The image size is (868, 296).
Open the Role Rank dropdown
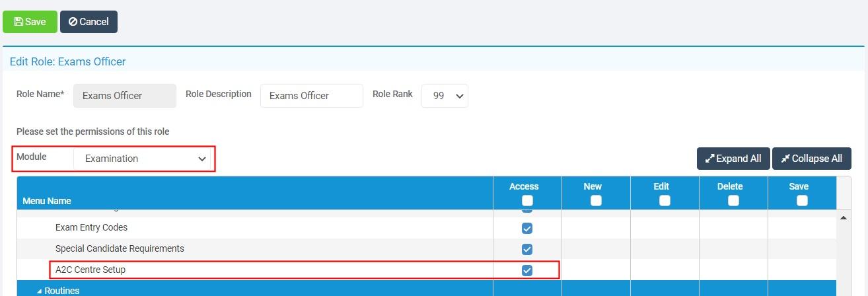coord(445,96)
